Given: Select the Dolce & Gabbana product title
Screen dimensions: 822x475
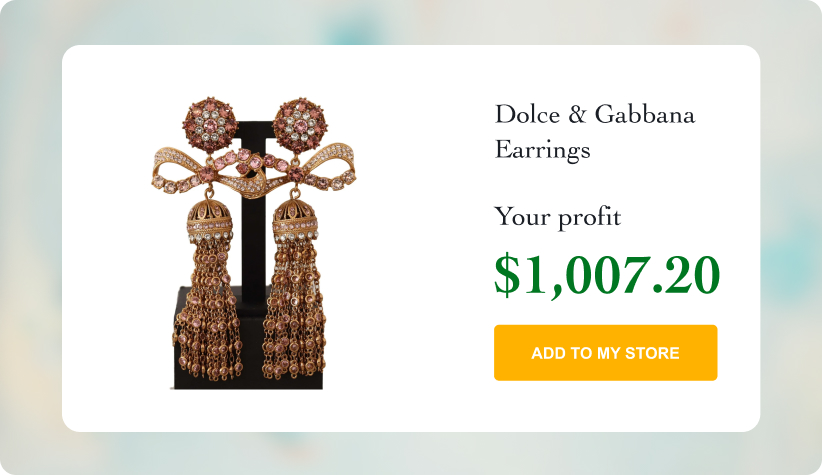Looking at the screenshot, I should pos(594,131).
